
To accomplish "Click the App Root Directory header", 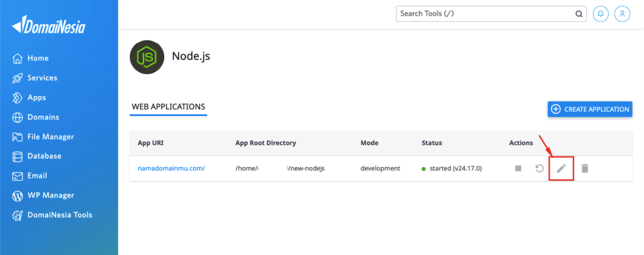I will click(x=266, y=143).
